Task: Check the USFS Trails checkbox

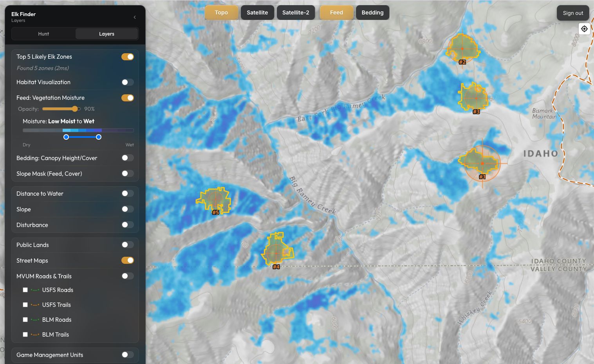Action: (25, 305)
